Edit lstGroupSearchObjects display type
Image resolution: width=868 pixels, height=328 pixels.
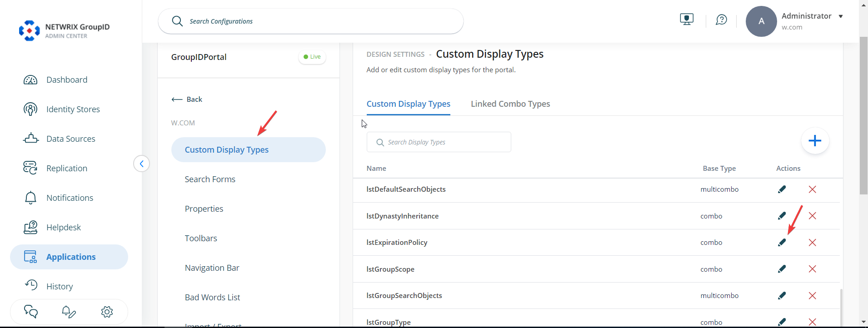pyautogui.click(x=782, y=296)
